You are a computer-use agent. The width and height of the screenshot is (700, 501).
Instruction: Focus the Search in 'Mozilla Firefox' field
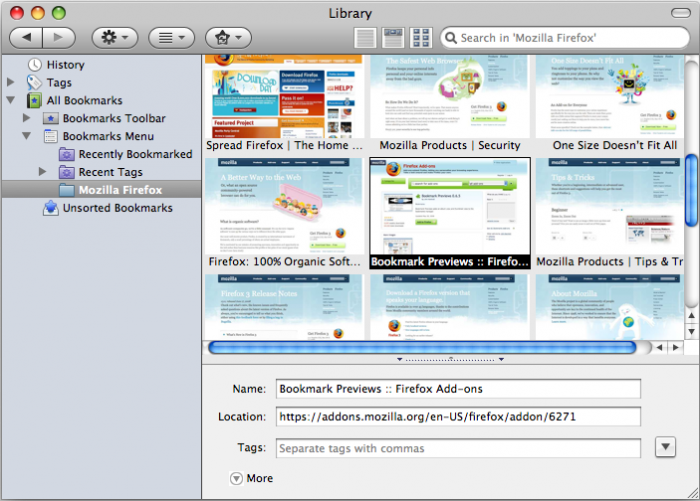point(565,38)
